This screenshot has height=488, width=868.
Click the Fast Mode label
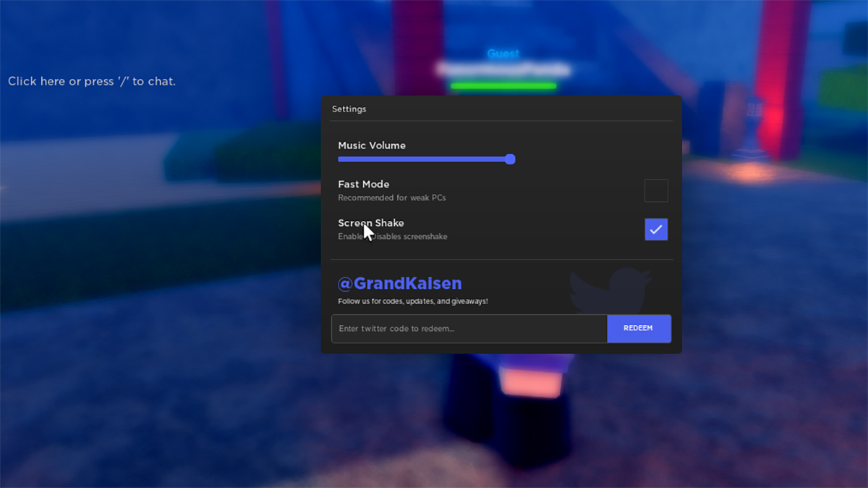363,185
